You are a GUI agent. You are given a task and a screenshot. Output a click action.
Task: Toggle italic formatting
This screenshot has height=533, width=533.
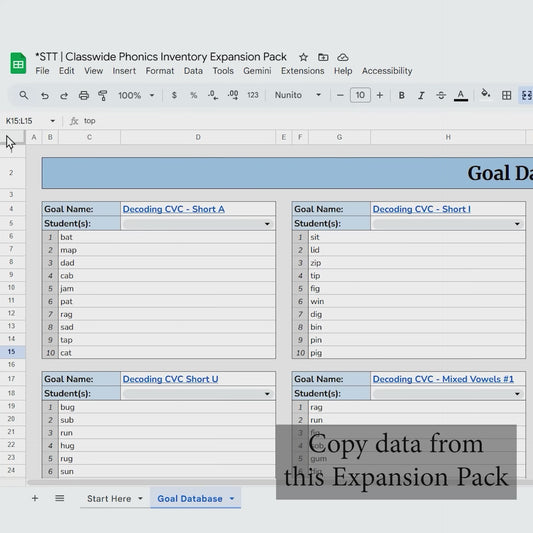pyautogui.click(x=421, y=95)
